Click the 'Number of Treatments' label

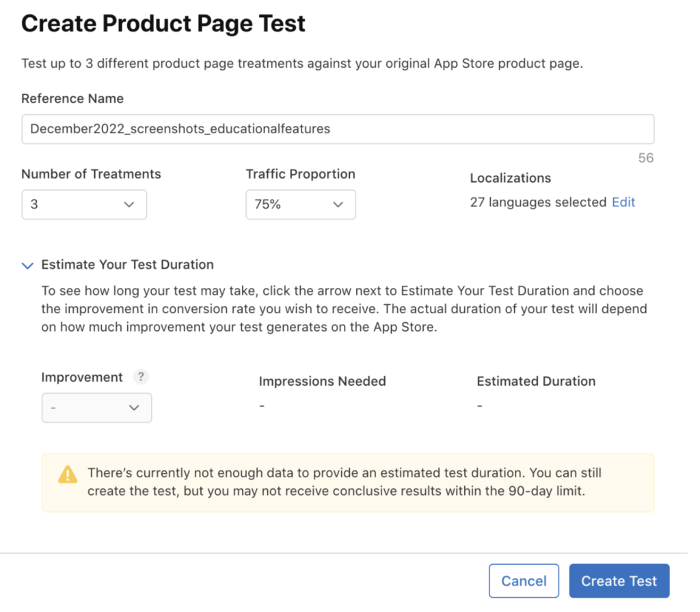[x=91, y=174]
